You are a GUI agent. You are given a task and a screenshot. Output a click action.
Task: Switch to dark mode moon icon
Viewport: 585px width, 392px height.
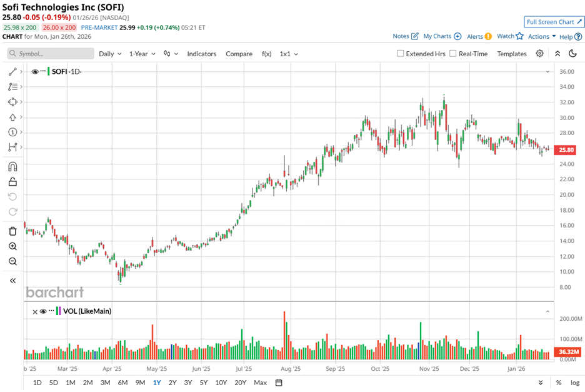(x=572, y=53)
